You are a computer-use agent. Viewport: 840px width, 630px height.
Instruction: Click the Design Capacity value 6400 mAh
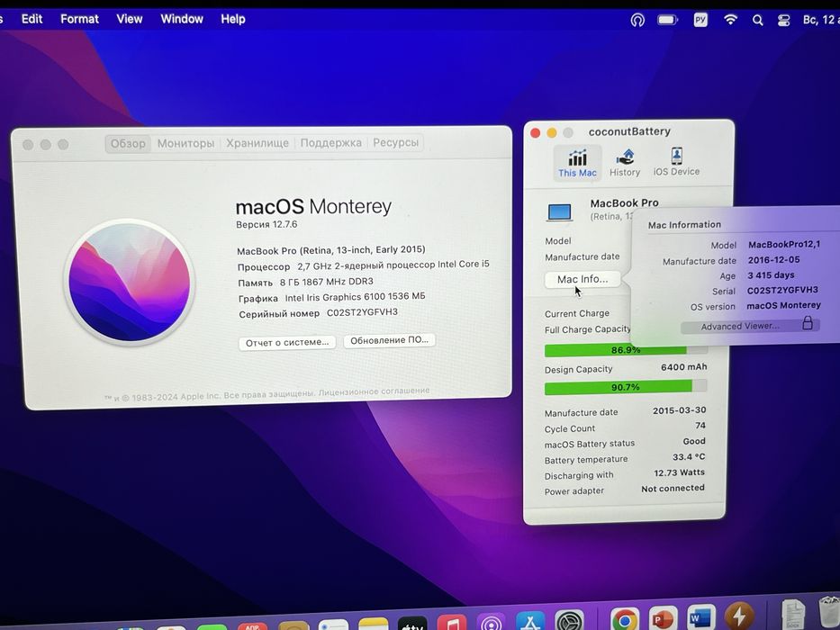[x=683, y=367]
